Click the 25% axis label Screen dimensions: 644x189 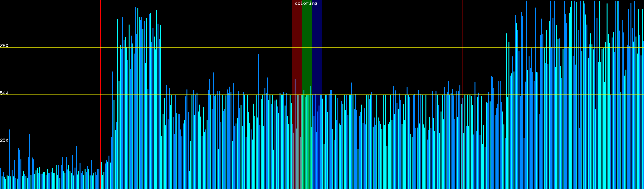[4, 140]
